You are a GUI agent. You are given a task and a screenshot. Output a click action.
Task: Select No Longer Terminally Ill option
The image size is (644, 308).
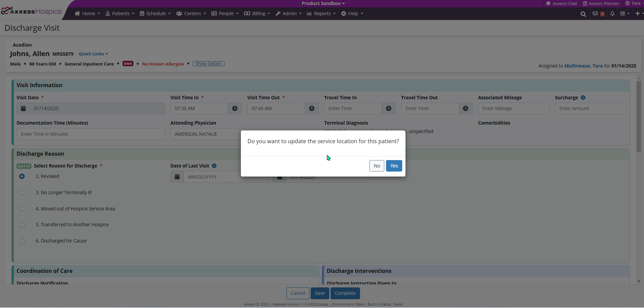[22, 192]
